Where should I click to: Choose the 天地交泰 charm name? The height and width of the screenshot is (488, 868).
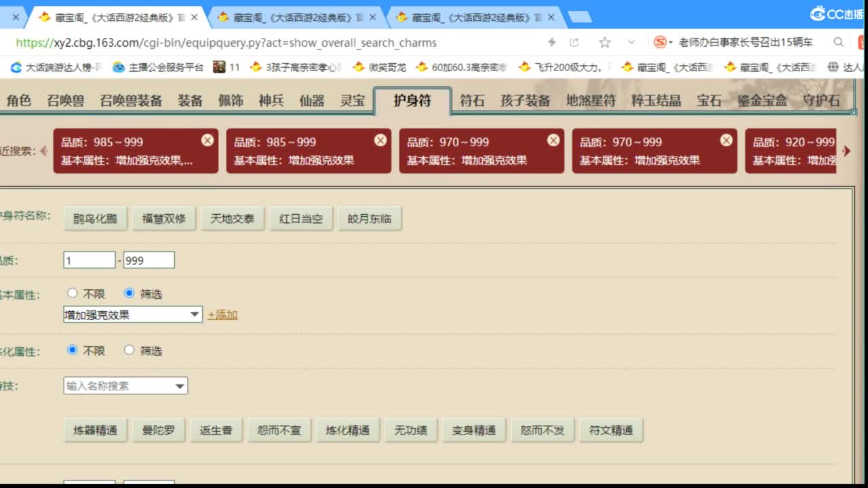(x=233, y=218)
